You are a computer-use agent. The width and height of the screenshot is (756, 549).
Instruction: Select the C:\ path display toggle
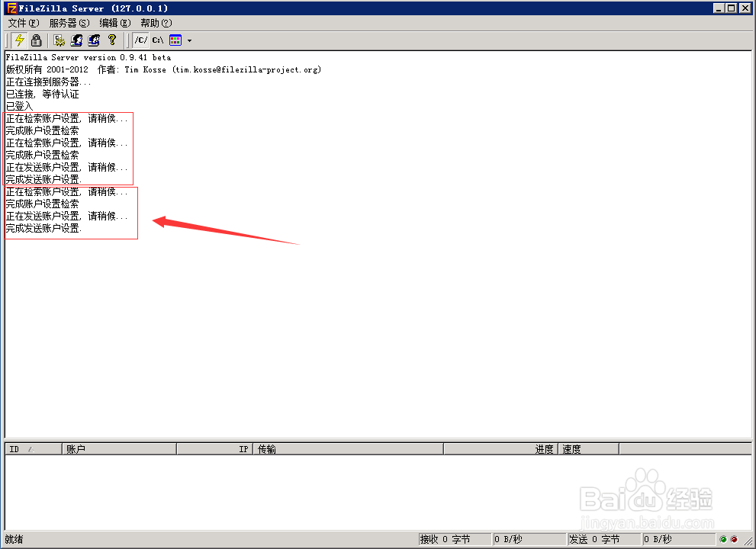[158, 40]
